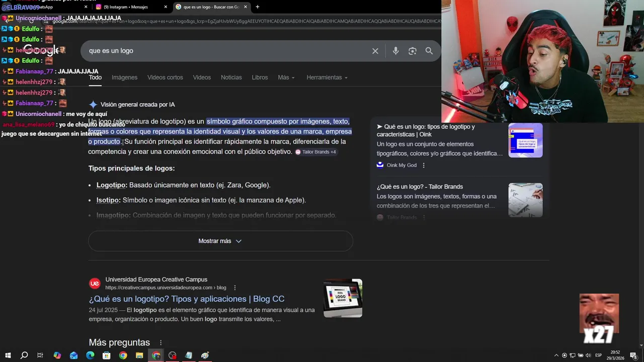Click the Oink My God favicon

point(380,165)
